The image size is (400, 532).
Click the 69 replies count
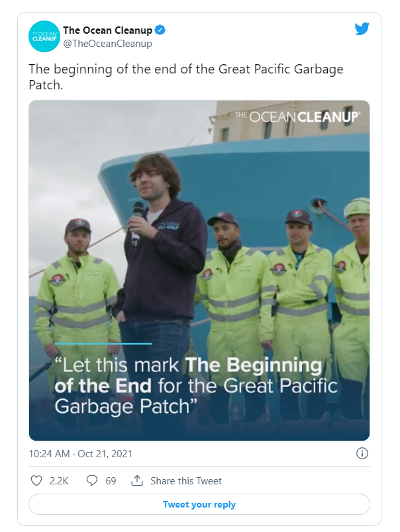click(111, 481)
